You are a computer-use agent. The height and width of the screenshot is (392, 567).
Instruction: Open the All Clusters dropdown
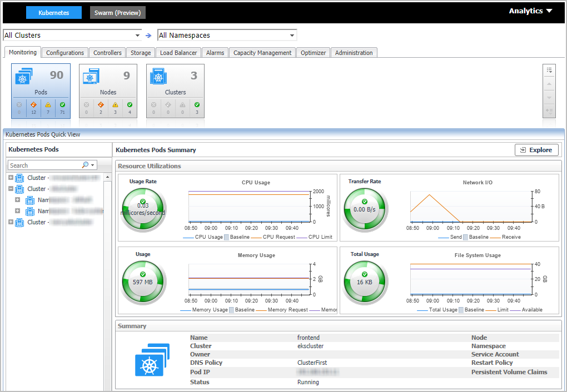coord(137,36)
